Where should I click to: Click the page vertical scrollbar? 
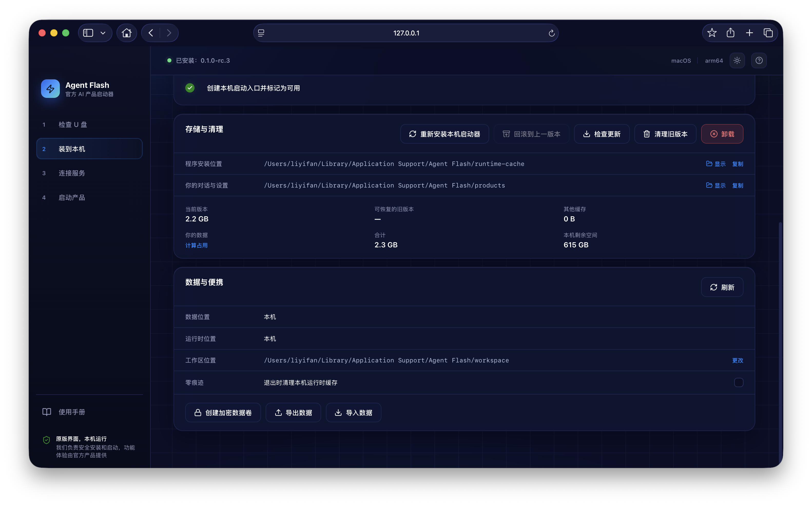click(780, 343)
